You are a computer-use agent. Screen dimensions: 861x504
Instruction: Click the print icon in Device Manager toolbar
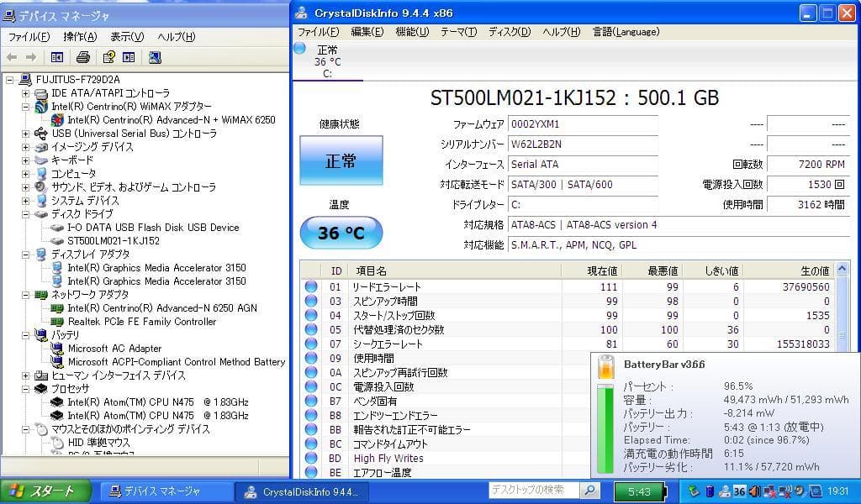click(x=83, y=57)
